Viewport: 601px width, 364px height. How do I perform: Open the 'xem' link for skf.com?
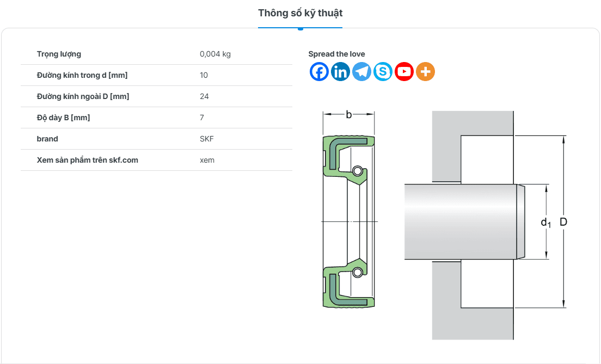(x=207, y=160)
